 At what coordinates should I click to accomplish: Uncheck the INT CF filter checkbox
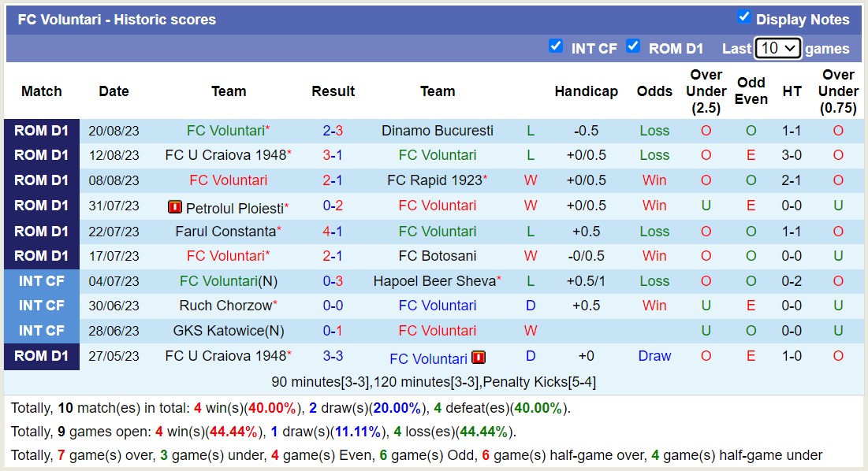[x=556, y=46]
